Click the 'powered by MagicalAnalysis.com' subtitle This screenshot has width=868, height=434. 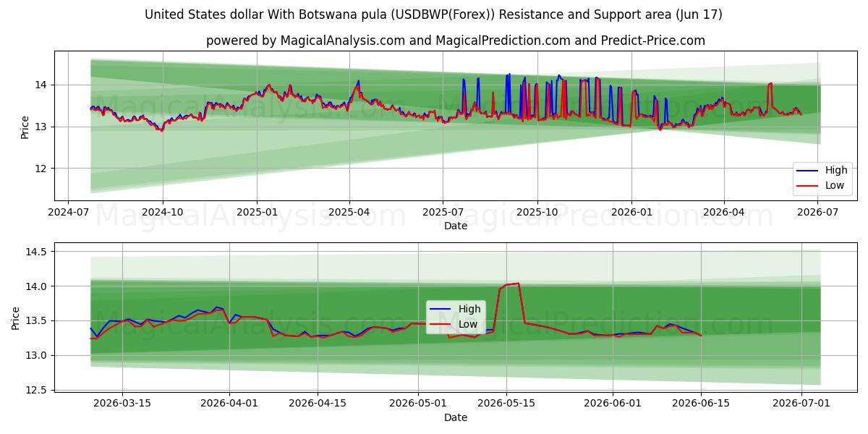coord(455,41)
